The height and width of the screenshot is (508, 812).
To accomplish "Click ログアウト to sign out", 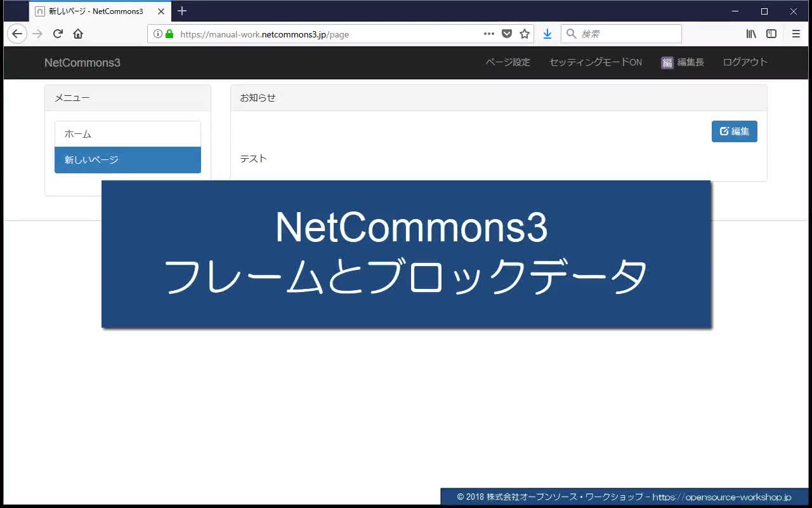I will [x=745, y=62].
